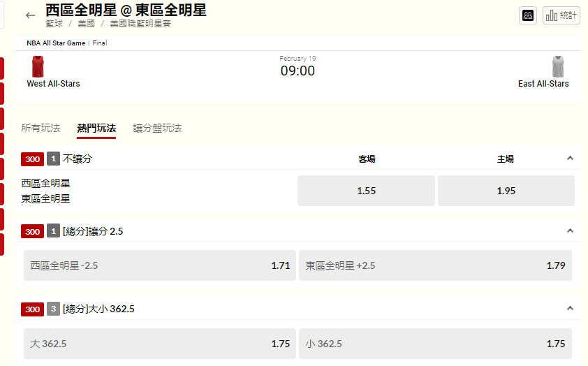Bet on 大 362.5 over
Screen dimensions: 588x366
[x=160, y=344]
